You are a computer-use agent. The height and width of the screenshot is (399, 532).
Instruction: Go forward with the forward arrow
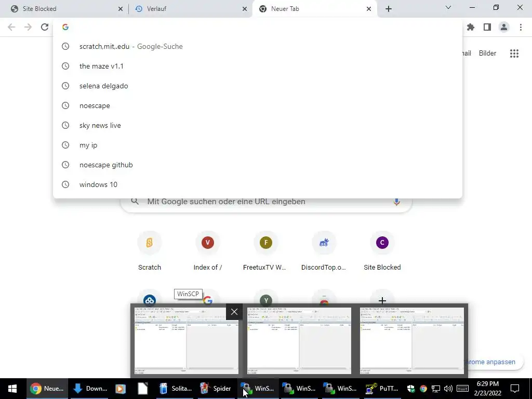pos(28,27)
